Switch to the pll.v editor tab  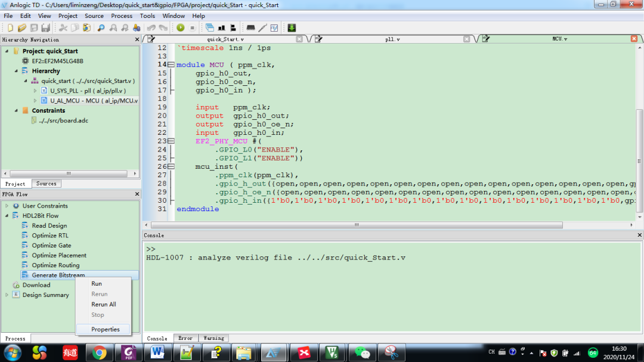pos(392,39)
